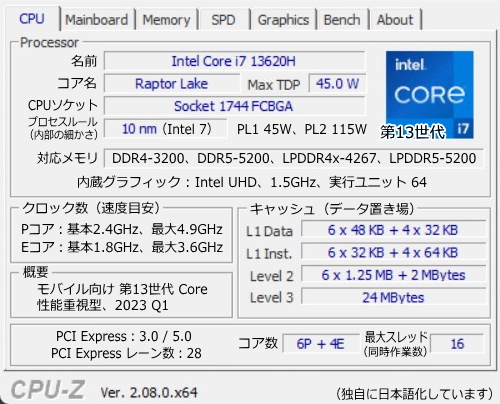Select the SPD tab

click(223, 20)
